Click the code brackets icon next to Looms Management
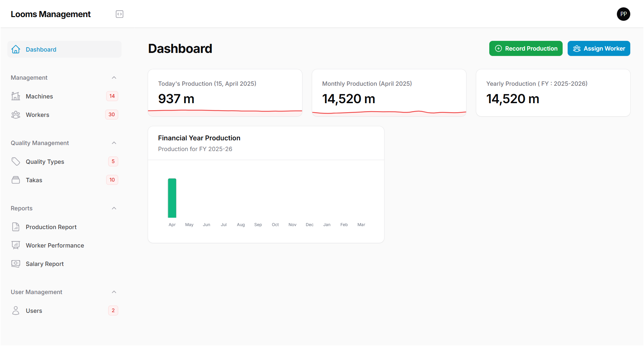This screenshot has height=346, width=644. pos(119,14)
